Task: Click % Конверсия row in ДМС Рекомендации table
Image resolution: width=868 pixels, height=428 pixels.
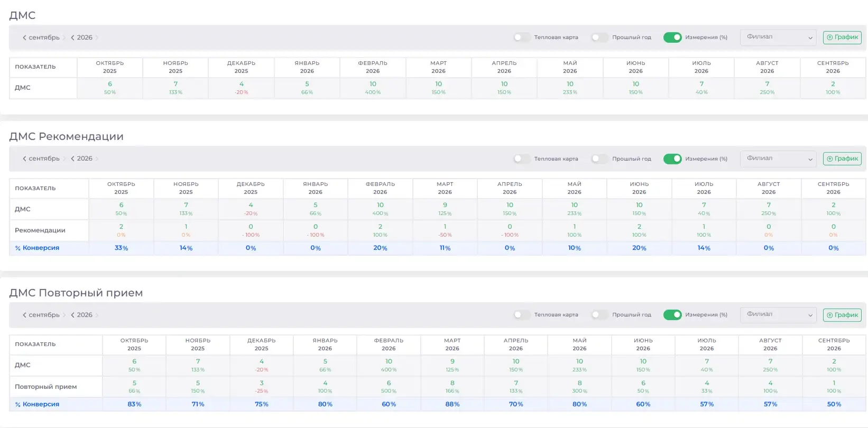Action: tap(438, 248)
